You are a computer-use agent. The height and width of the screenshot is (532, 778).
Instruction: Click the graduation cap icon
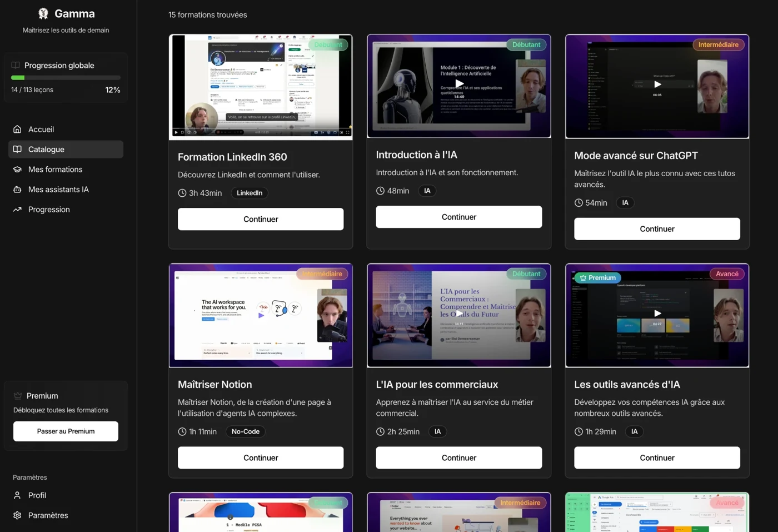coord(17,169)
